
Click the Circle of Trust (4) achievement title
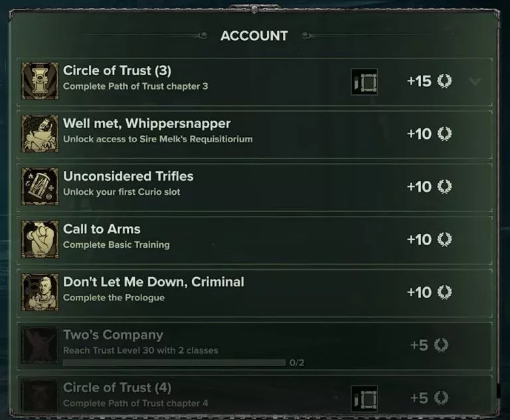coord(117,387)
